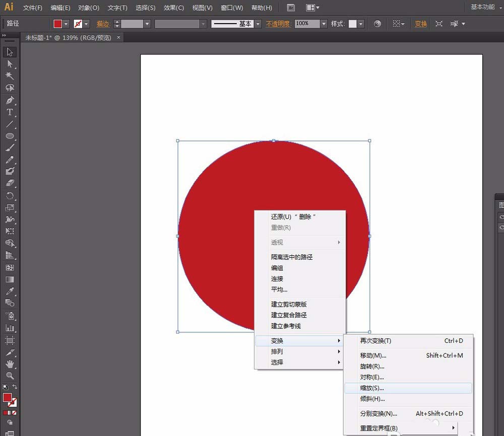Click the stroke weight stepper arrows

tap(117, 24)
